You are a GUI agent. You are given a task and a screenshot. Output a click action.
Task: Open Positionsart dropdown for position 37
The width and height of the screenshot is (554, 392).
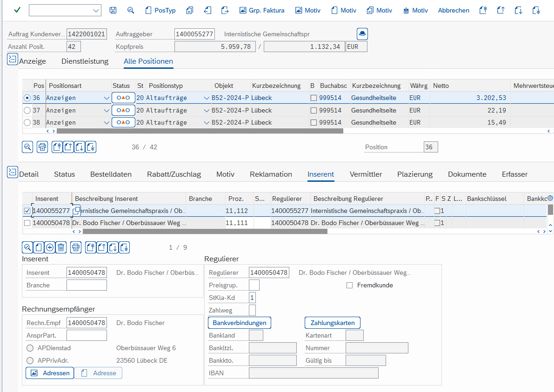107,110
